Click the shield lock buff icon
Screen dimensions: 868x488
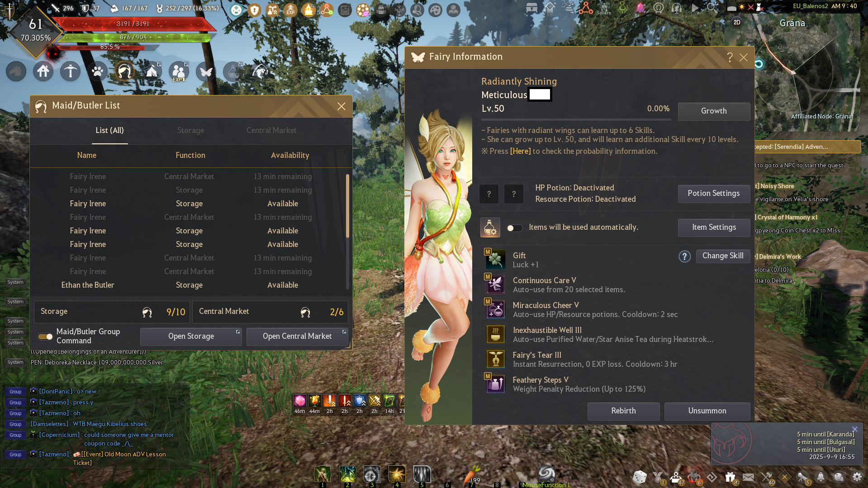pyautogui.click(x=255, y=10)
